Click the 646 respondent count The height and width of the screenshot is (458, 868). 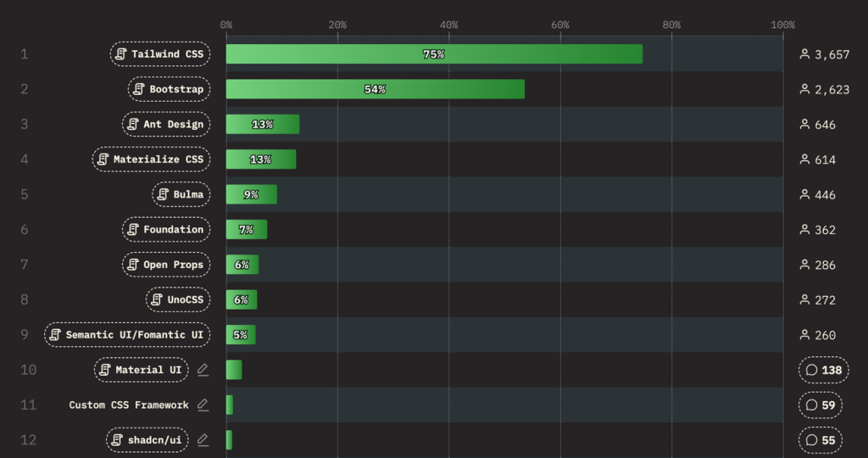tap(826, 125)
